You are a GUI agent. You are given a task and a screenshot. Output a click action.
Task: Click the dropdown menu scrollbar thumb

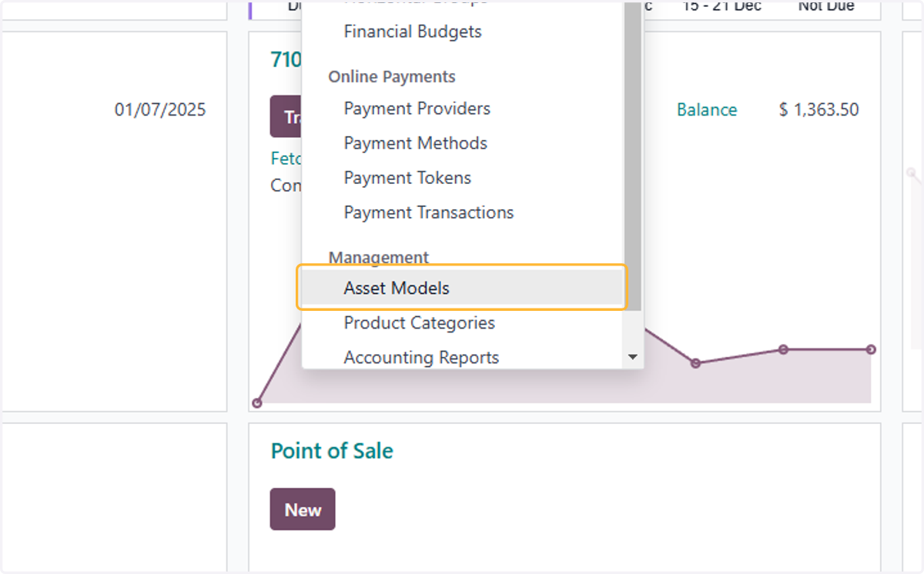point(633,156)
